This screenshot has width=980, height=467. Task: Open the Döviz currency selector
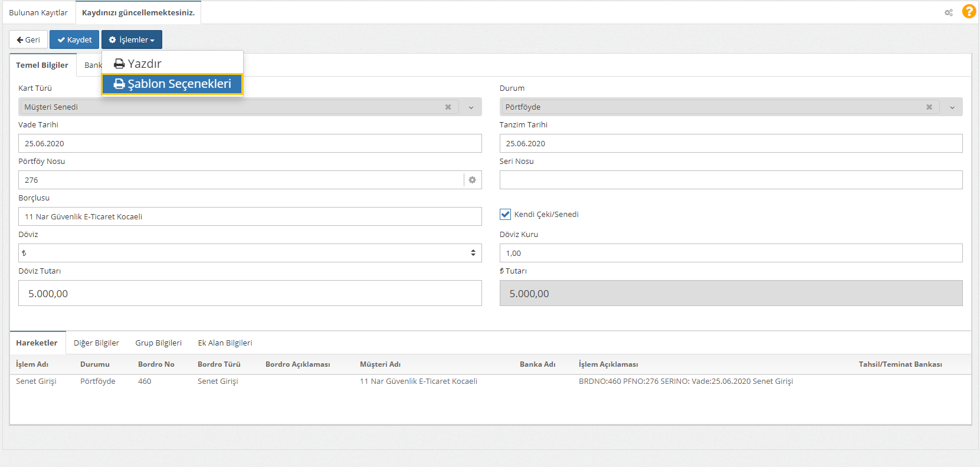(x=250, y=253)
